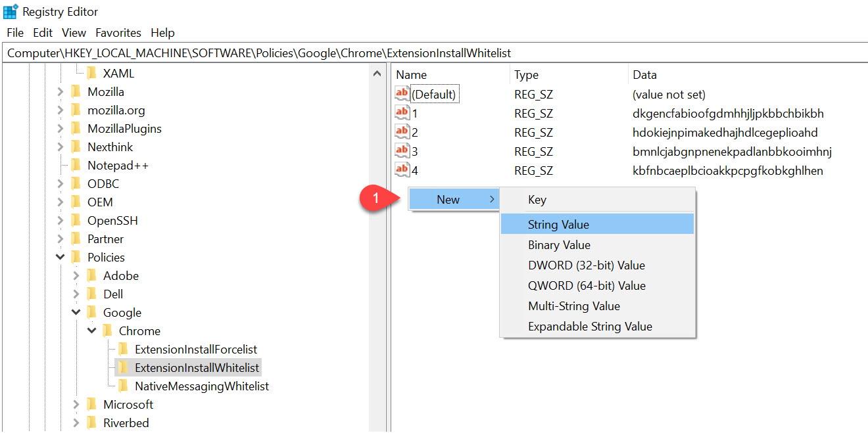Viewport: 868px width, 433px height.
Task: Choose DWORD (32-bit) Value option
Action: pos(597,265)
